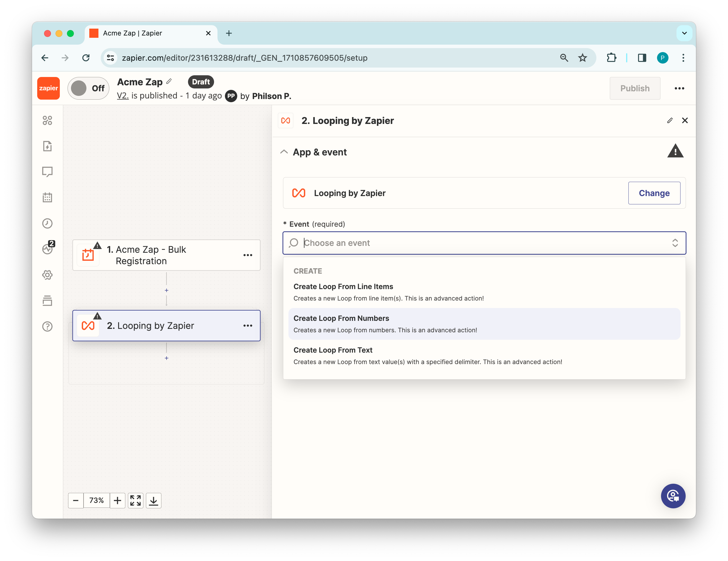Open the versions stack sidebar icon

coord(47,301)
